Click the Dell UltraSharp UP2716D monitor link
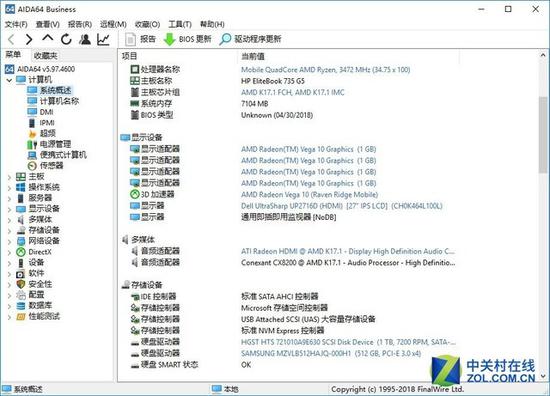550x396 pixels. pyautogui.click(x=342, y=206)
